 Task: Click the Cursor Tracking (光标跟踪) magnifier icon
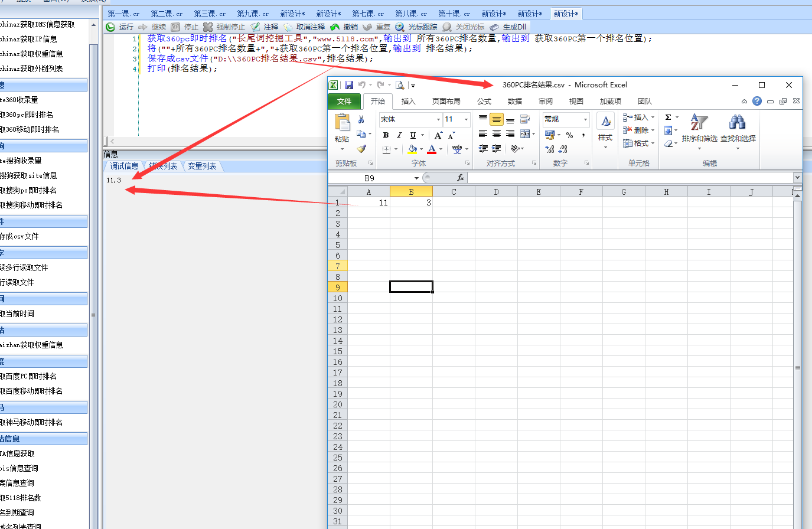point(400,27)
